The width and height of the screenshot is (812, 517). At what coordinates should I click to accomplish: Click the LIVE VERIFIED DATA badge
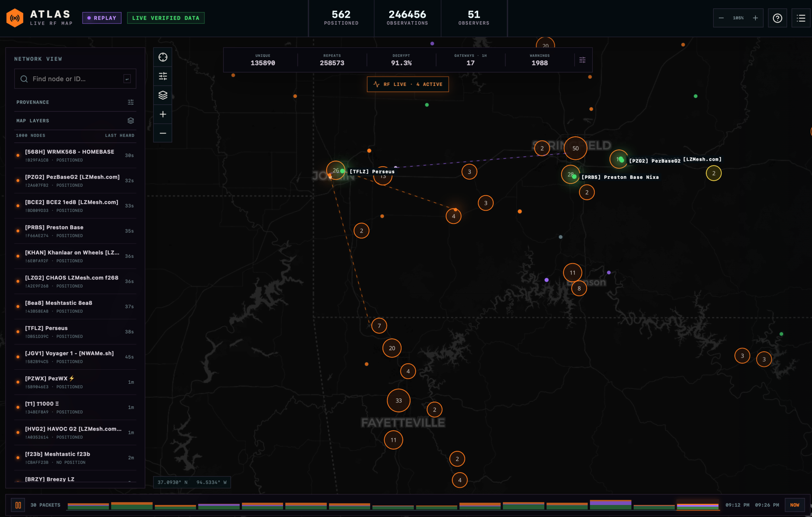coord(166,18)
